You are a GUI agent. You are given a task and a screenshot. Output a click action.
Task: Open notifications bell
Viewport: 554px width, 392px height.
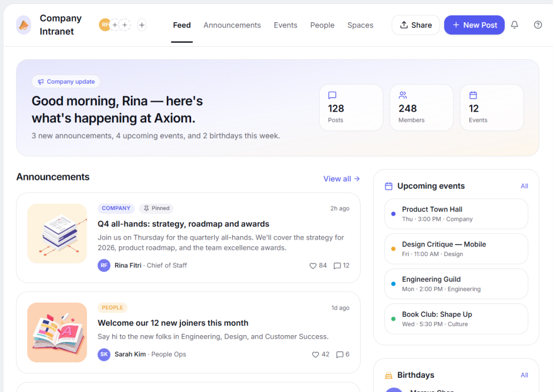514,24
